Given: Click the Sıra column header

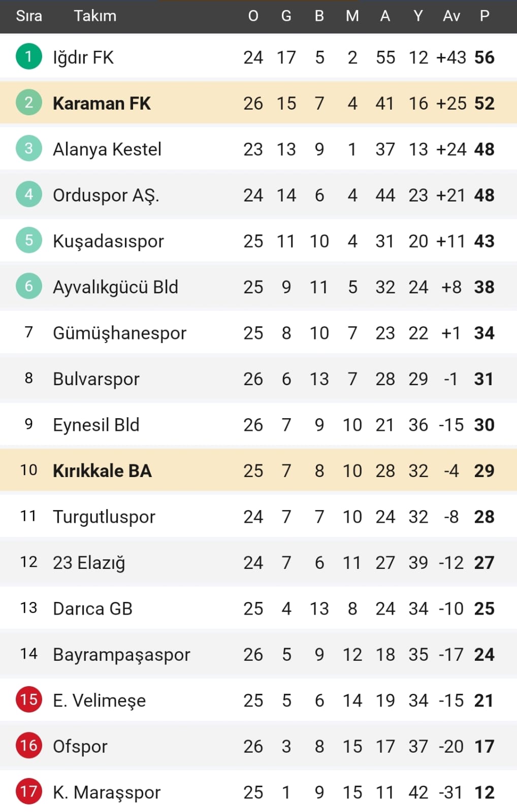Looking at the screenshot, I should coord(29,16).
